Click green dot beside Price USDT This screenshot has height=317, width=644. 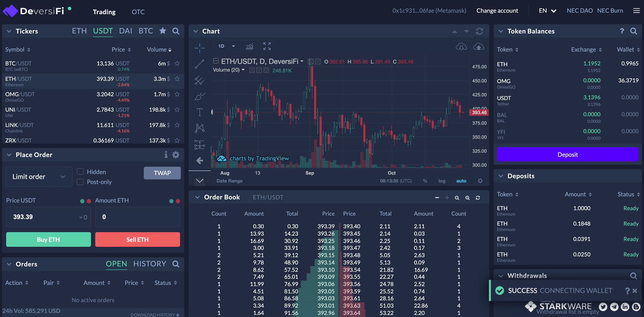pyautogui.click(x=82, y=201)
